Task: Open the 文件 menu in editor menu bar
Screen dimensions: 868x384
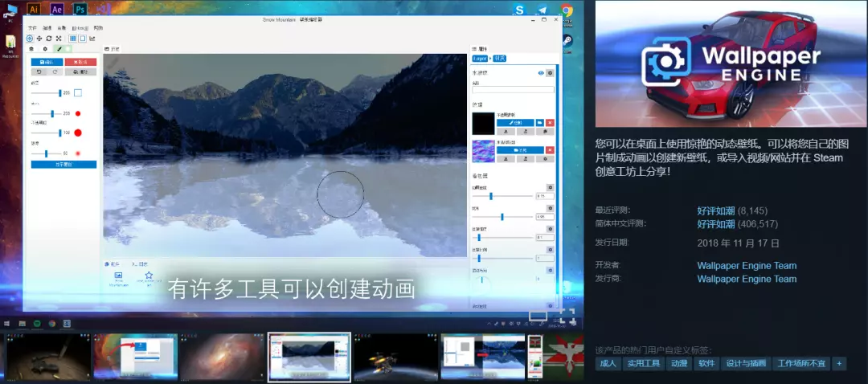Action: (x=32, y=27)
